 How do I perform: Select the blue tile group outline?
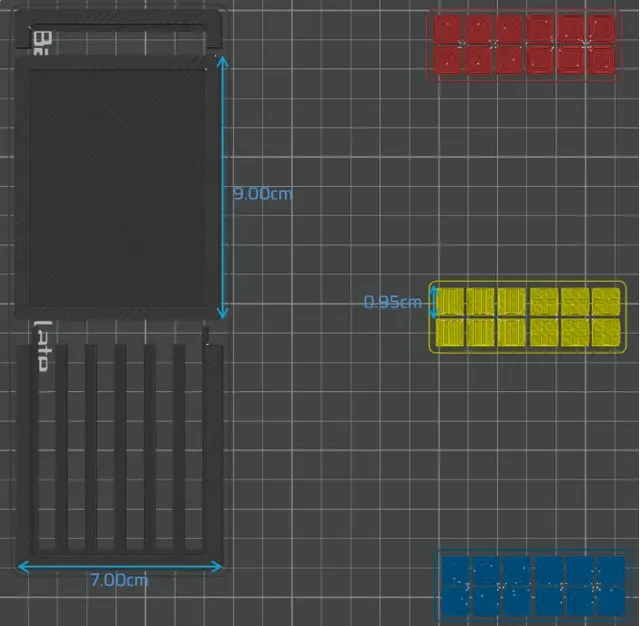click(x=533, y=585)
